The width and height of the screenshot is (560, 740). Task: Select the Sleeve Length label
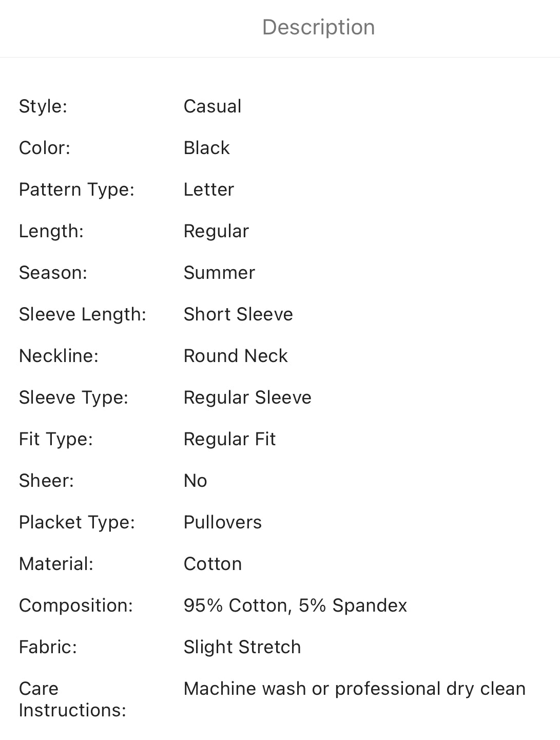point(83,314)
